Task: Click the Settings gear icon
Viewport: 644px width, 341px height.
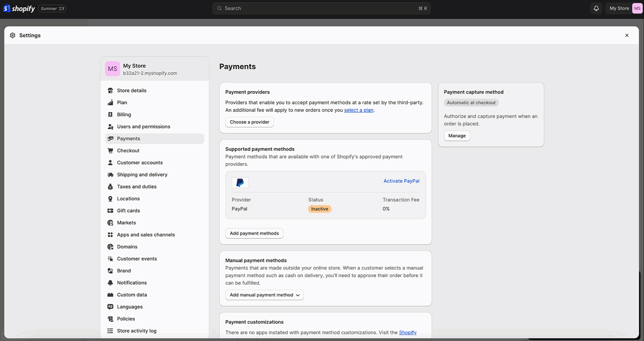Action: [x=13, y=35]
